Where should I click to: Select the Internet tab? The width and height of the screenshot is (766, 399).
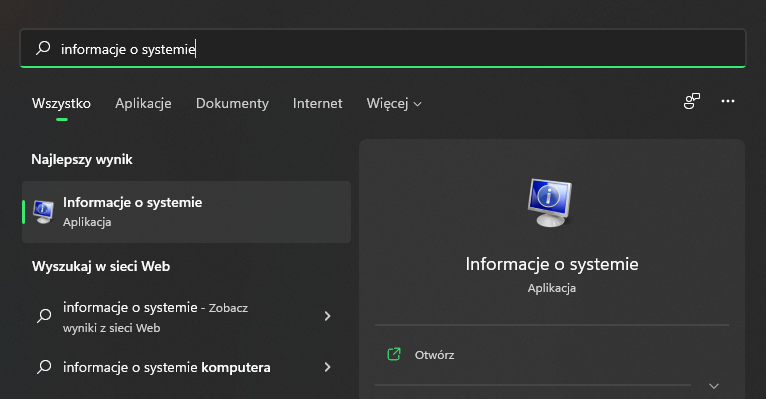(x=318, y=104)
